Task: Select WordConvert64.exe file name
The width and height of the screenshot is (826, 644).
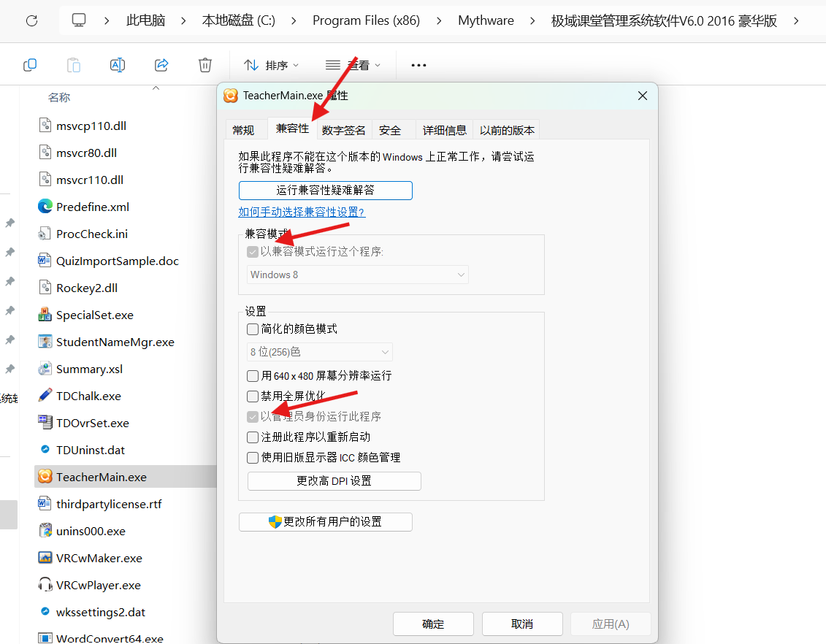Action: click(110, 638)
